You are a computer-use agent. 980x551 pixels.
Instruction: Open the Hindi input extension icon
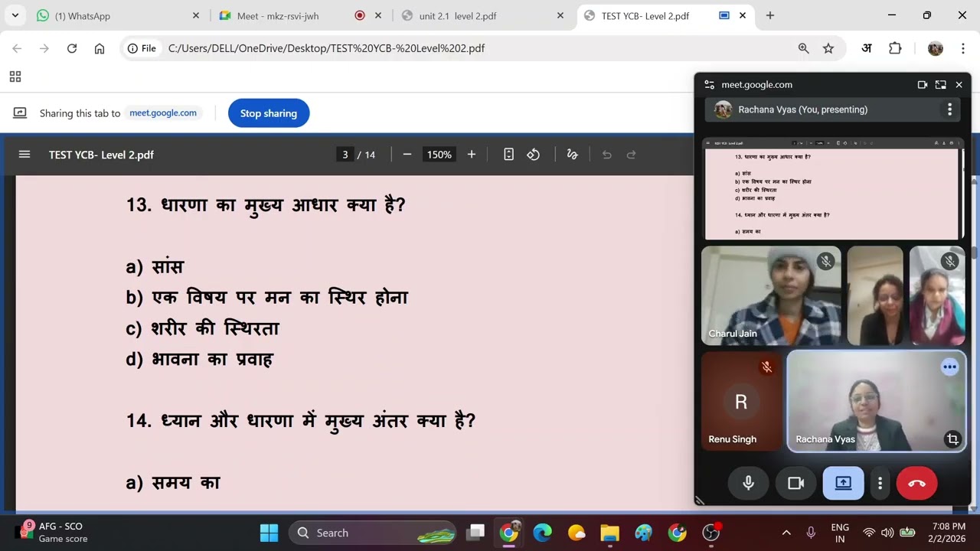tap(867, 48)
